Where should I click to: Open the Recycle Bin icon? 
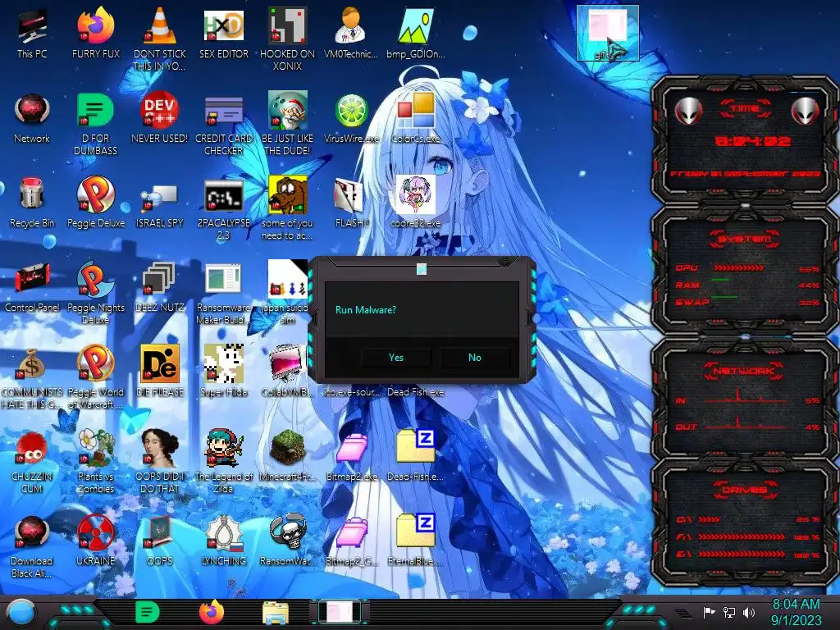pos(32,203)
